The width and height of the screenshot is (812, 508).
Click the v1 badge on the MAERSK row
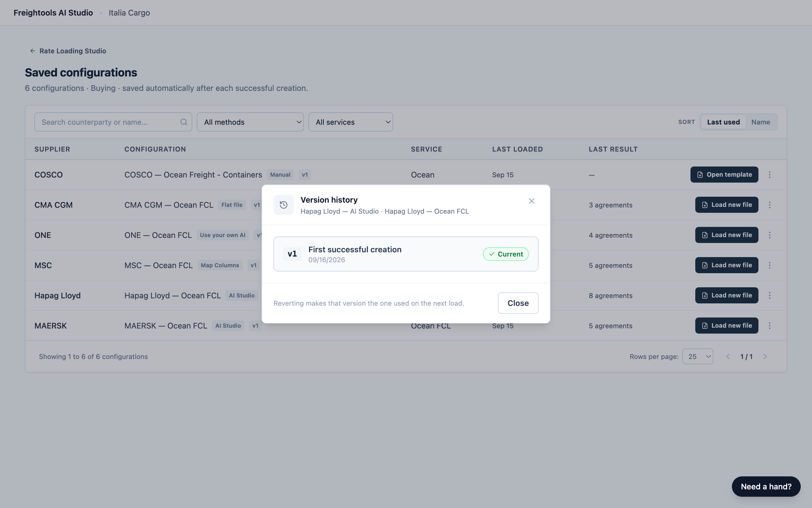pyautogui.click(x=255, y=326)
